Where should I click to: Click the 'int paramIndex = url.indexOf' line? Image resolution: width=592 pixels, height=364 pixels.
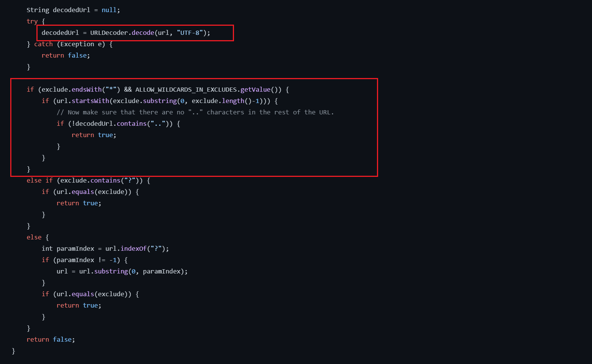[105, 248]
